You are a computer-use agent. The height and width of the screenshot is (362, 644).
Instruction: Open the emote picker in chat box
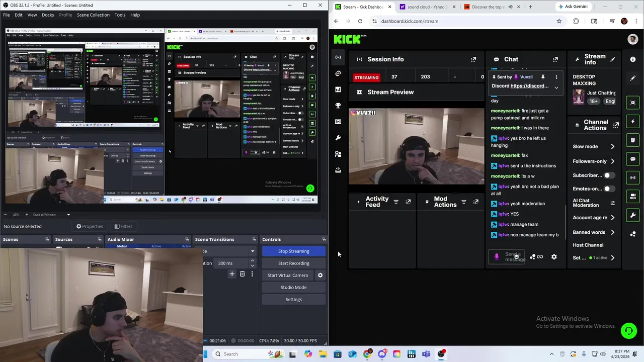pos(516,257)
